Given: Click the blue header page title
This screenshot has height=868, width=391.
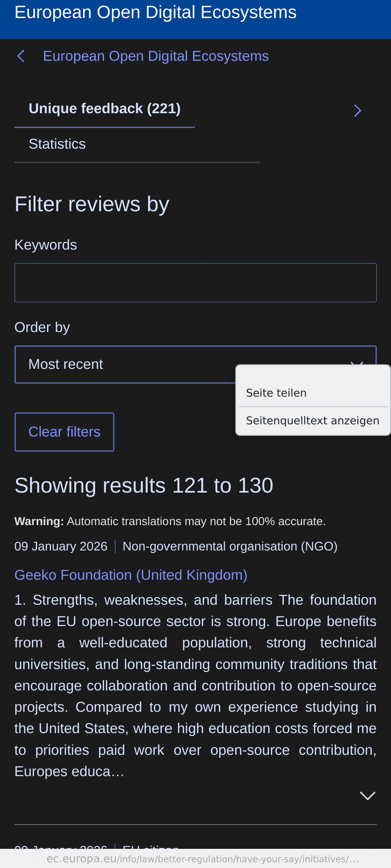Looking at the screenshot, I should 155,12.
